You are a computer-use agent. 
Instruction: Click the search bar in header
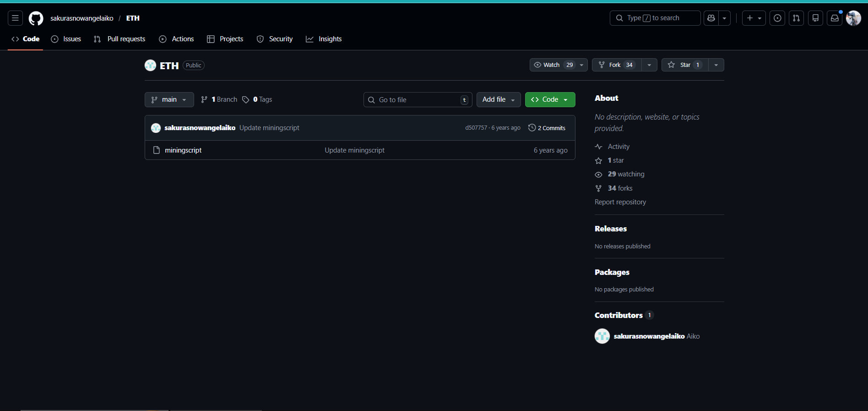(x=655, y=18)
